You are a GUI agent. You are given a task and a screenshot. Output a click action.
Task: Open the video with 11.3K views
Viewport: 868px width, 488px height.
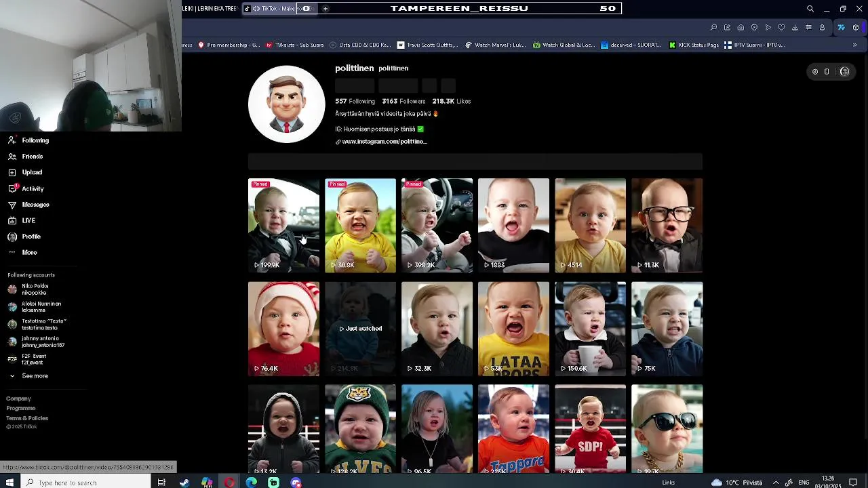667,225
